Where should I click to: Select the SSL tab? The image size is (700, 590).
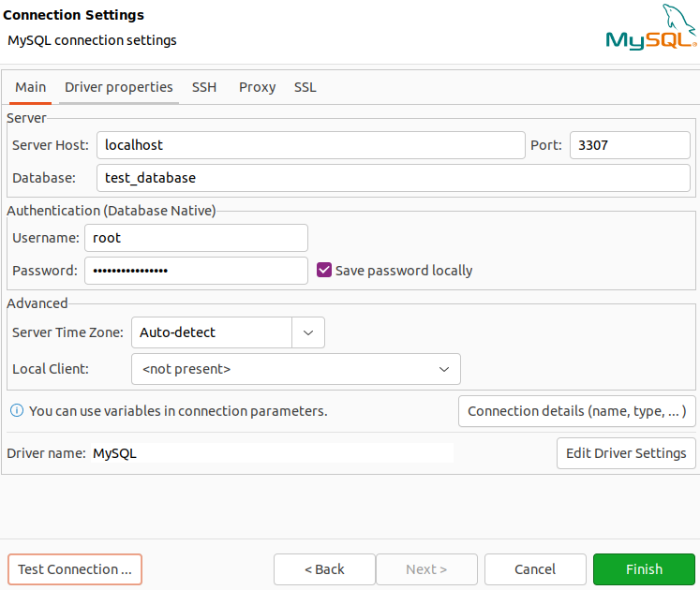(305, 87)
